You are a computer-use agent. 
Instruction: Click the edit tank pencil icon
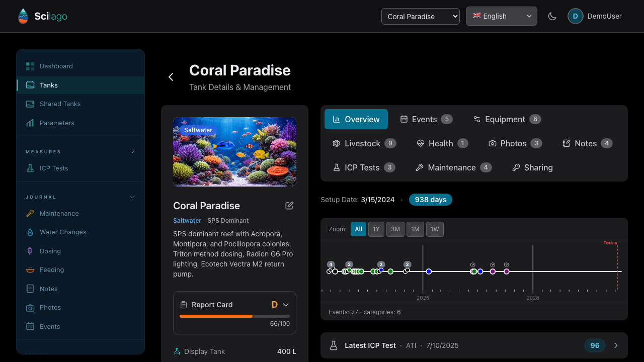tap(289, 206)
